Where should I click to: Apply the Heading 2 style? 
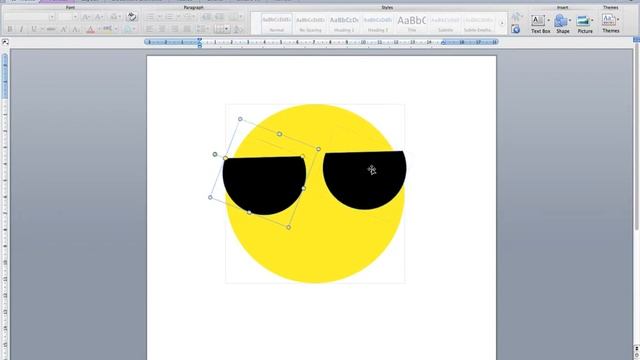pos(378,23)
